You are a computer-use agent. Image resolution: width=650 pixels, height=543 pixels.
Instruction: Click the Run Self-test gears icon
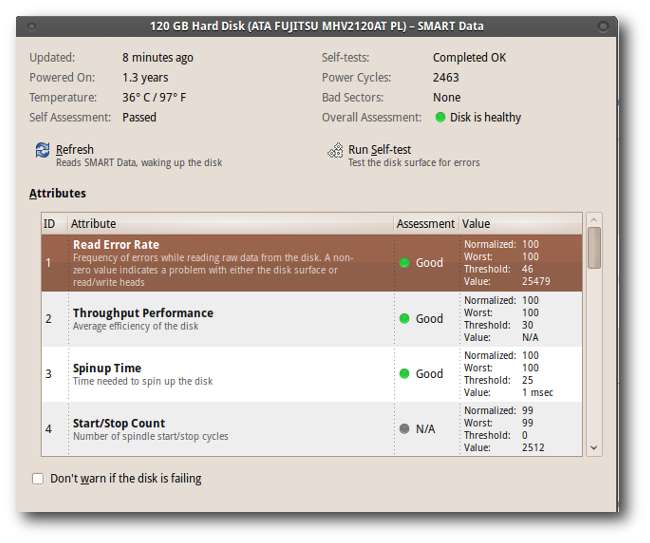point(335,150)
